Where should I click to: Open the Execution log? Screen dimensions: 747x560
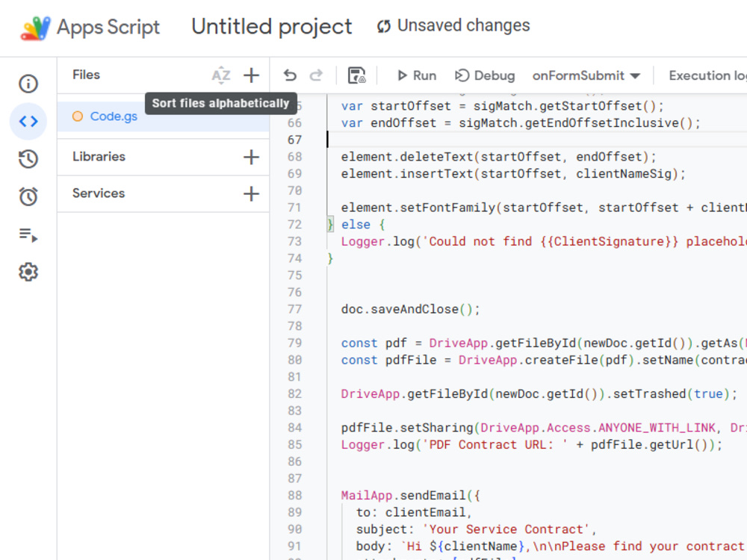click(707, 75)
